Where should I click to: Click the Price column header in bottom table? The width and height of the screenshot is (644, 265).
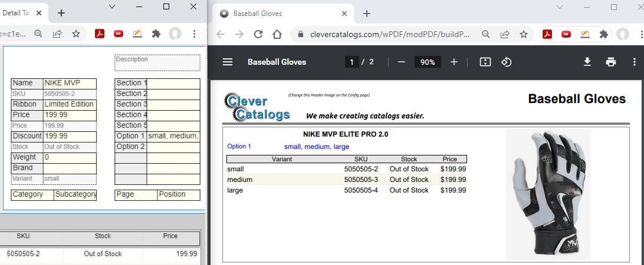pyautogui.click(x=170, y=236)
